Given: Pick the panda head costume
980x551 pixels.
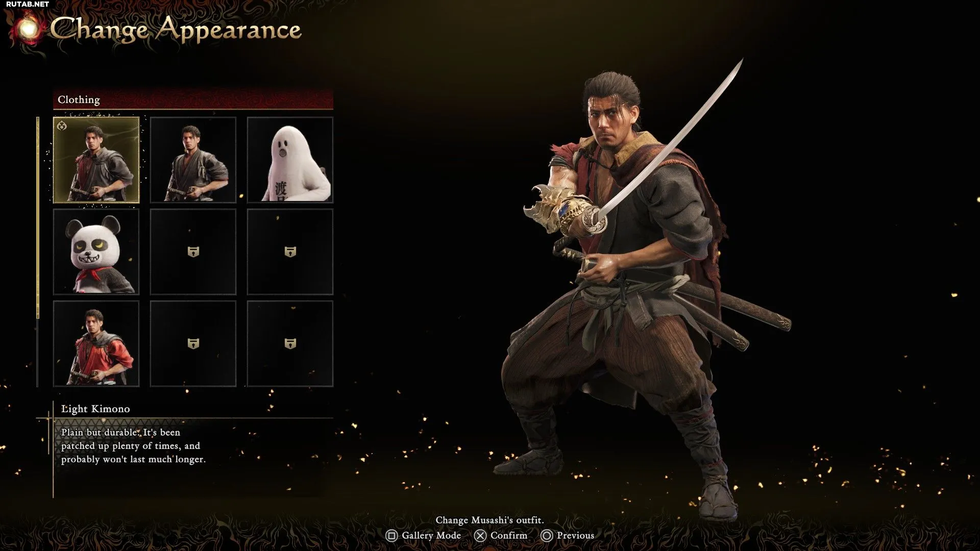Looking at the screenshot, I should (x=96, y=252).
